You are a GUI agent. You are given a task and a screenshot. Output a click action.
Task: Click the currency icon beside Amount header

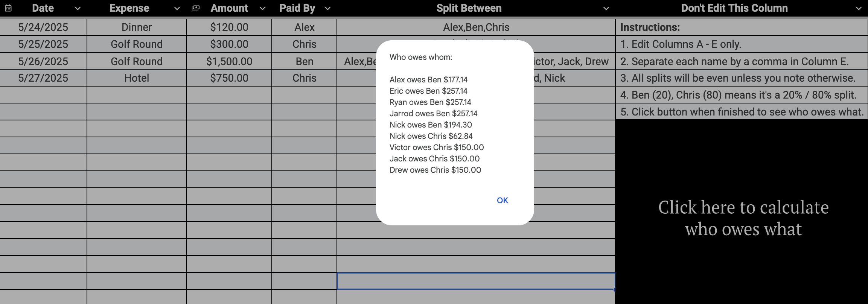click(196, 8)
